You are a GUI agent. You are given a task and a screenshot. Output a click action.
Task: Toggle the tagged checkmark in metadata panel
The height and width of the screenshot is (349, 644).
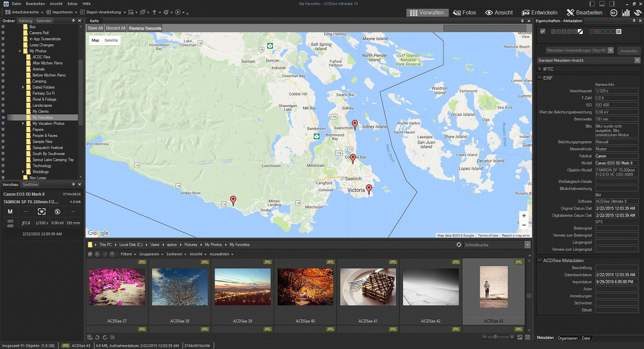(x=543, y=31)
